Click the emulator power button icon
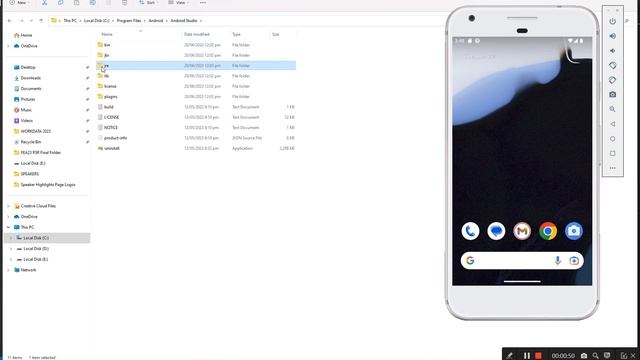The width and height of the screenshot is (640, 360). click(x=613, y=21)
